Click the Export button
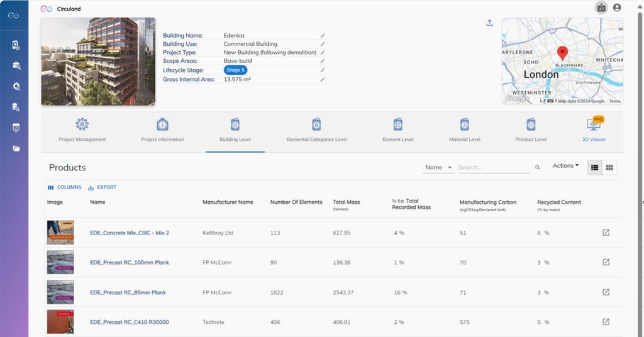644x337 pixels. coord(102,187)
